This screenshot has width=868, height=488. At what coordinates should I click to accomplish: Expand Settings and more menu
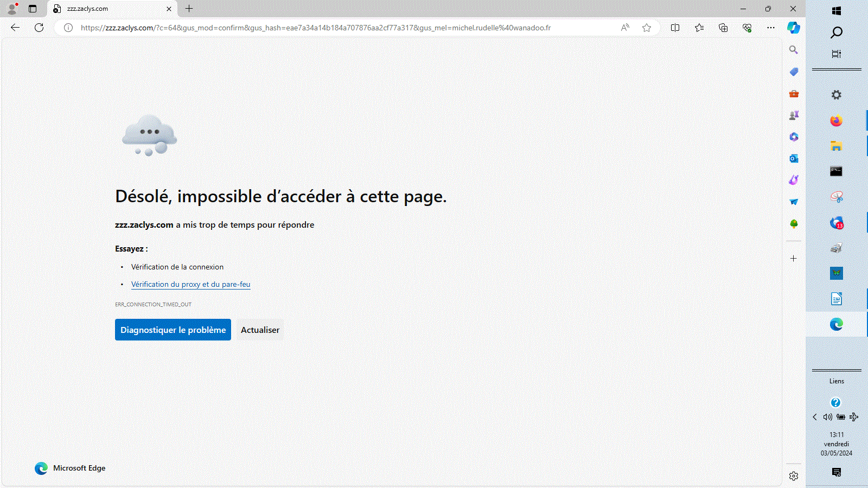coord(771,28)
